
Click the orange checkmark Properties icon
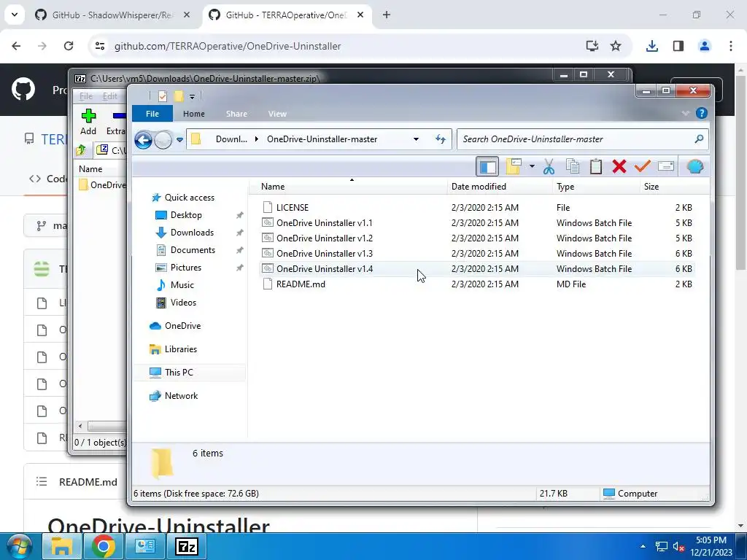pyautogui.click(x=642, y=167)
